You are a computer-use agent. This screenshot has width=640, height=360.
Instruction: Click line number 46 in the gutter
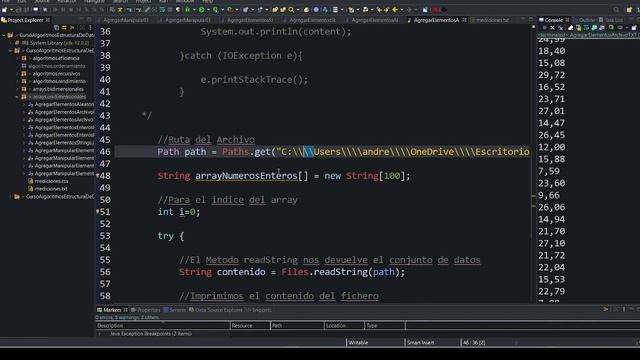click(105, 152)
